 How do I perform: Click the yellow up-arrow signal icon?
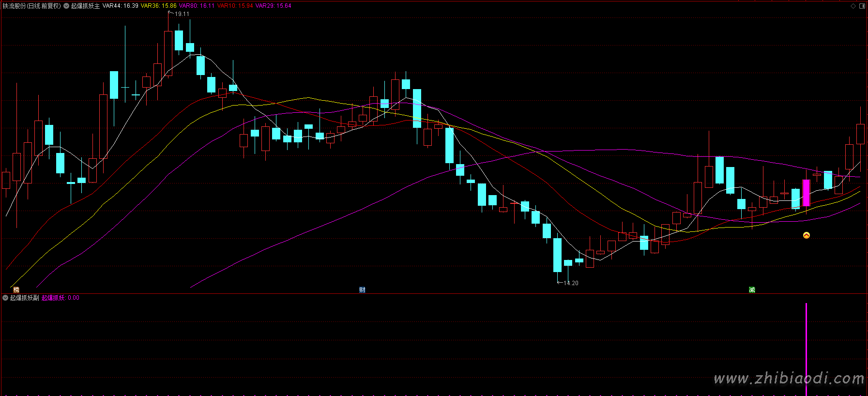(806, 235)
